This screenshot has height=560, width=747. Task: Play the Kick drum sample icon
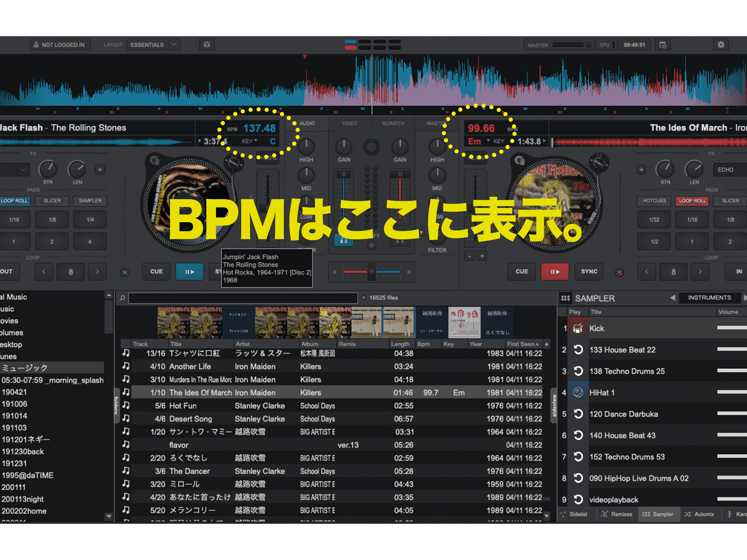(578, 328)
